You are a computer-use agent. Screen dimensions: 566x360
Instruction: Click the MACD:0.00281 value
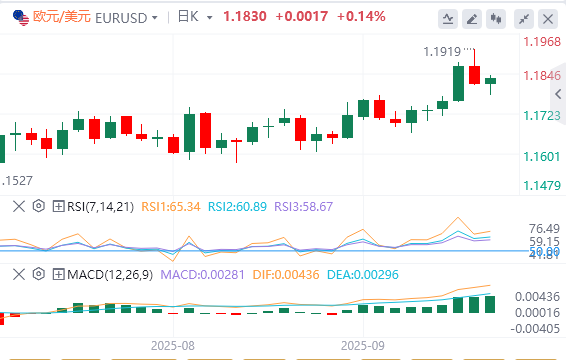coord(202,275)
